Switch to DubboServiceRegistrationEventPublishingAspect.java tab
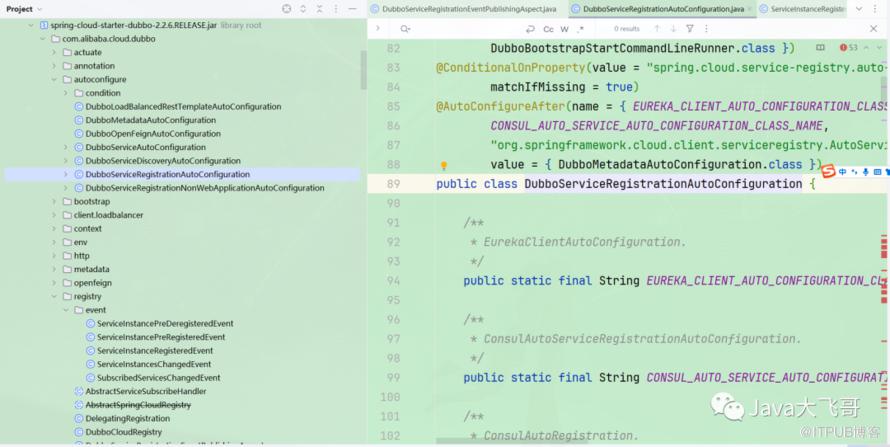 click(x=463, y=9)
